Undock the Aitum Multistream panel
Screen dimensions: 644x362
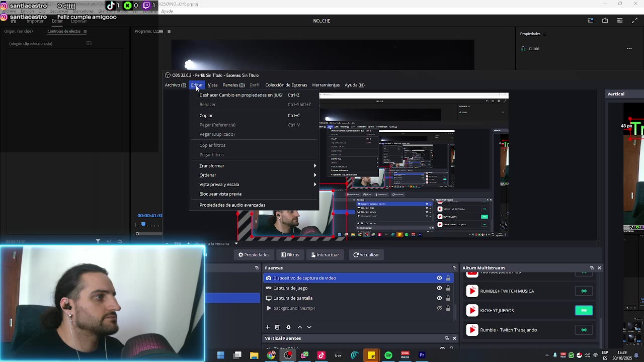pyautogui.click(x=592, y=268)
